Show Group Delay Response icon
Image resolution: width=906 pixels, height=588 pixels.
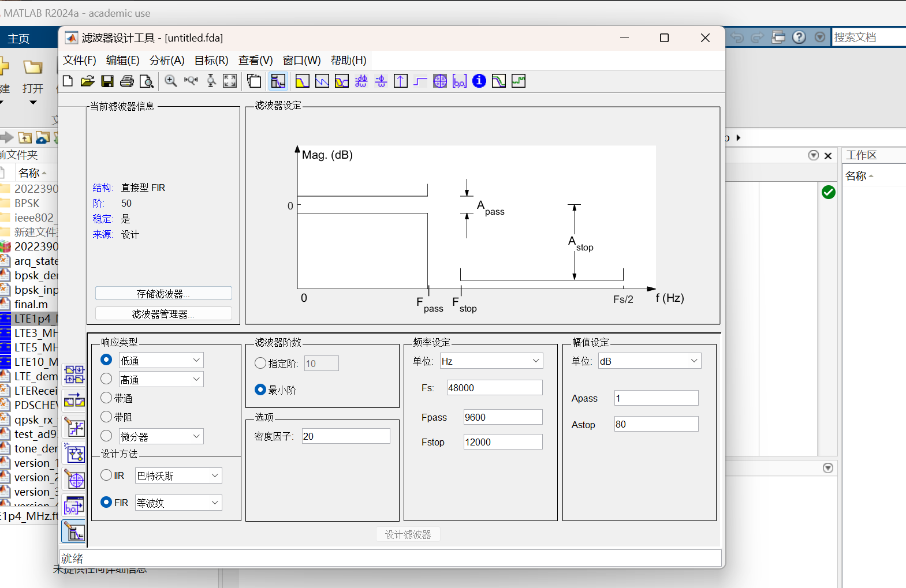[x=361, y=81]
